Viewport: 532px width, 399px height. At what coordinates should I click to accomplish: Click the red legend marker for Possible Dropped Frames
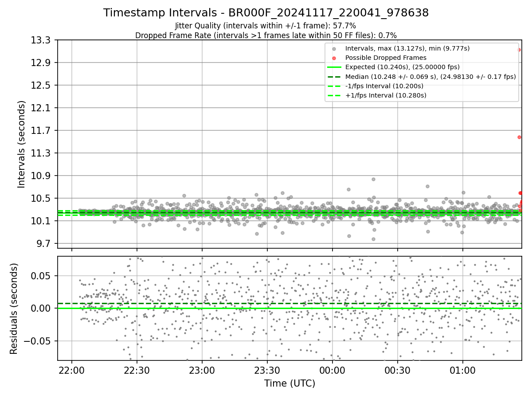click(334, 58)
